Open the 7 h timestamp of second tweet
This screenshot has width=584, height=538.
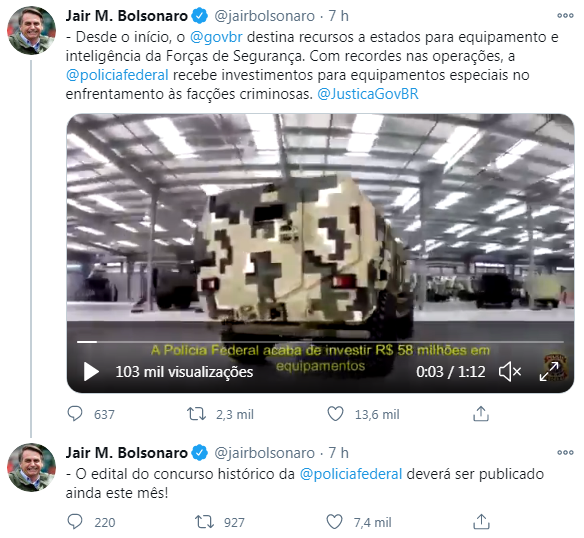pos(338,453)
